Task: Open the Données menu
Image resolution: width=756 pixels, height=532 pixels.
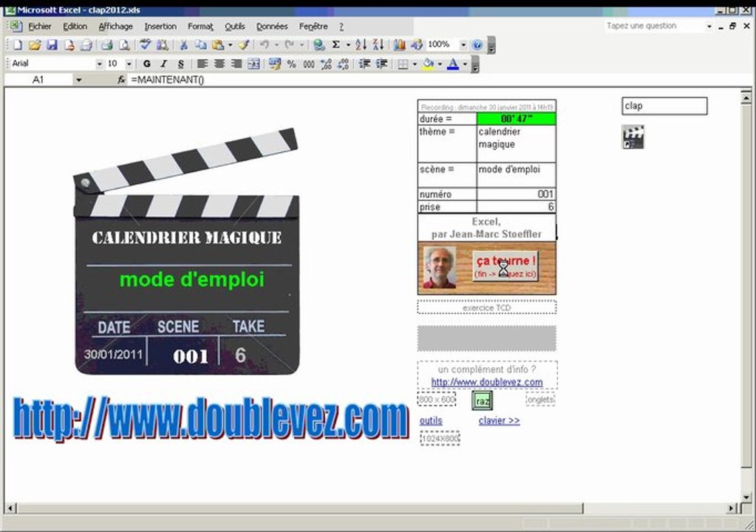Action: pos(272,27)
